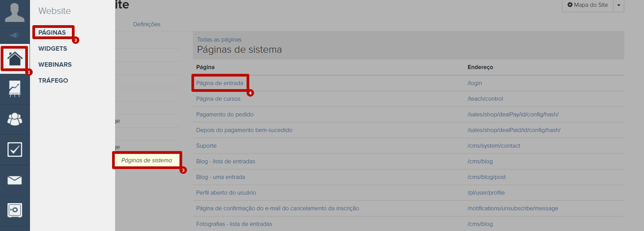
Task: Click the Mapa do Site button
Action: pyautogui.click(x=587, y=5)
